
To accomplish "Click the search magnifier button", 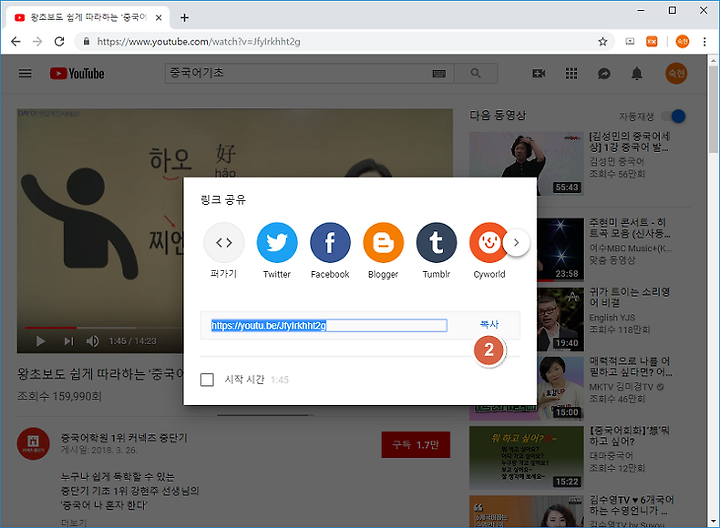I will [476, 73].
